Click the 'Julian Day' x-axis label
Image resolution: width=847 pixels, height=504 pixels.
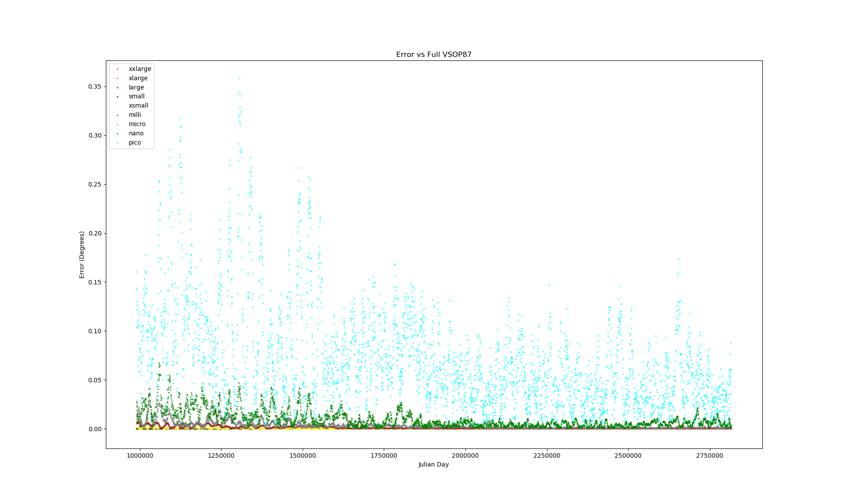(x=434, y=464)
